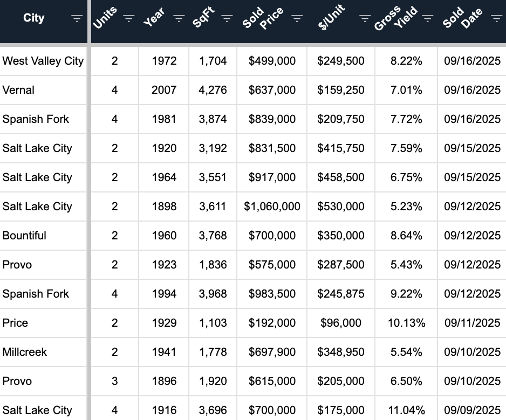Select the 09/09/2025 sold date cell
Screen dimensions: 506x420
[x=472, y=410]
